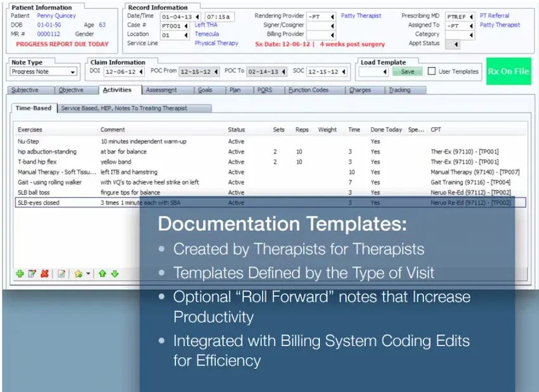Expand the favorites star dropdown arrow
Image resolution: width=539 pixels, height=392 pixels.
[x=88, y=273]
